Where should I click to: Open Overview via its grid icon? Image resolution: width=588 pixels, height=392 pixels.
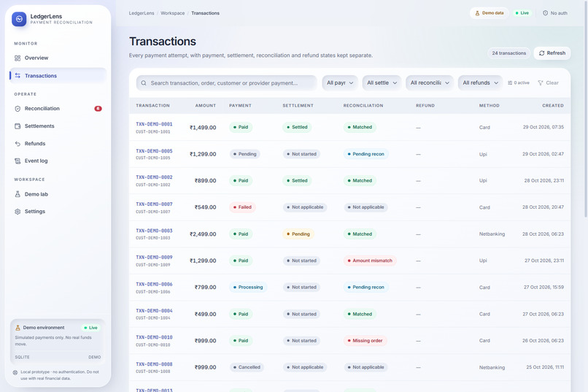click(18, 58)
